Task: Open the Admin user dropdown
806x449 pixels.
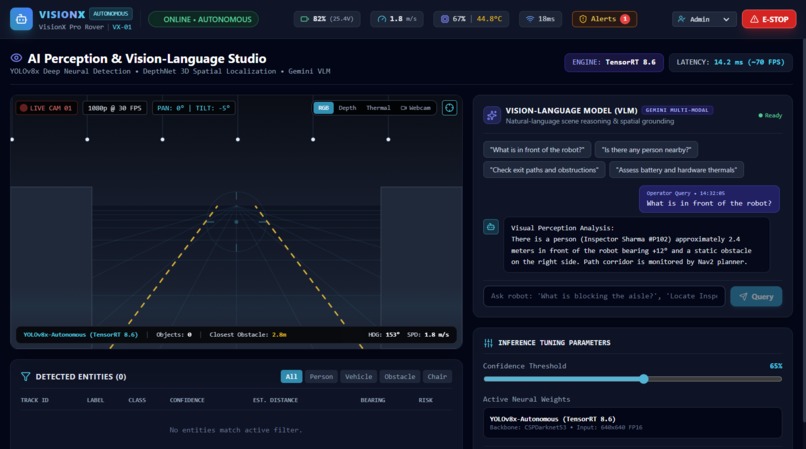Action: click(x=704, y=19)
